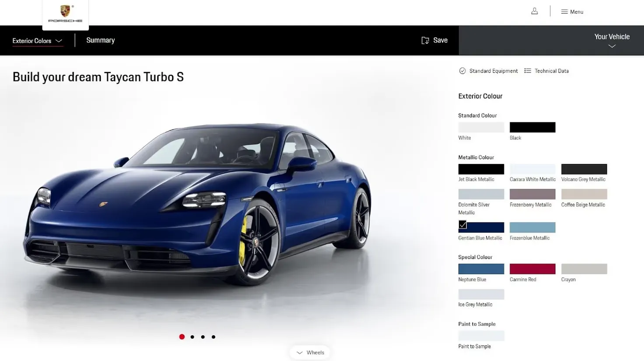Choose the Carmine Red swatch
Viewport: 644px width, 361px height.
[532, 269]
